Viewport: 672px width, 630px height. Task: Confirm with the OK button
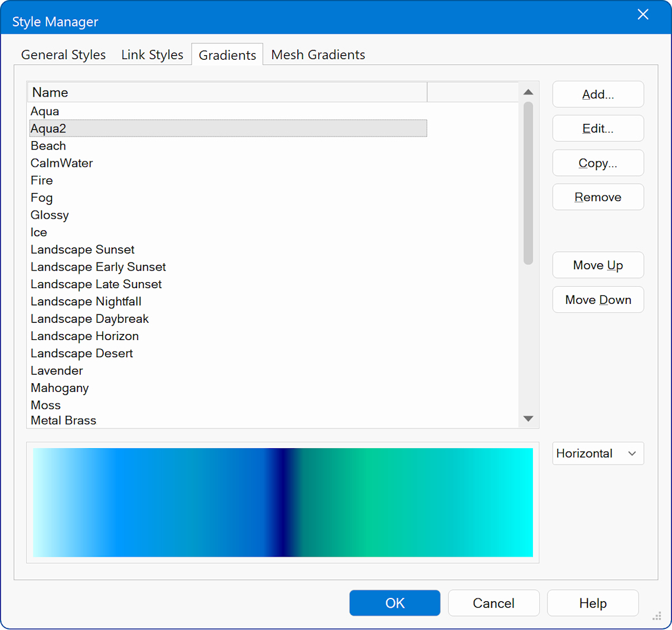coord(394,603)
